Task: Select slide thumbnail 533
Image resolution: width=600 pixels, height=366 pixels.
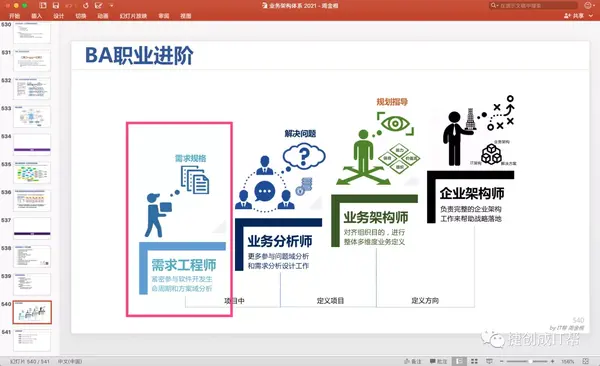Action: [x=32, y=116]
